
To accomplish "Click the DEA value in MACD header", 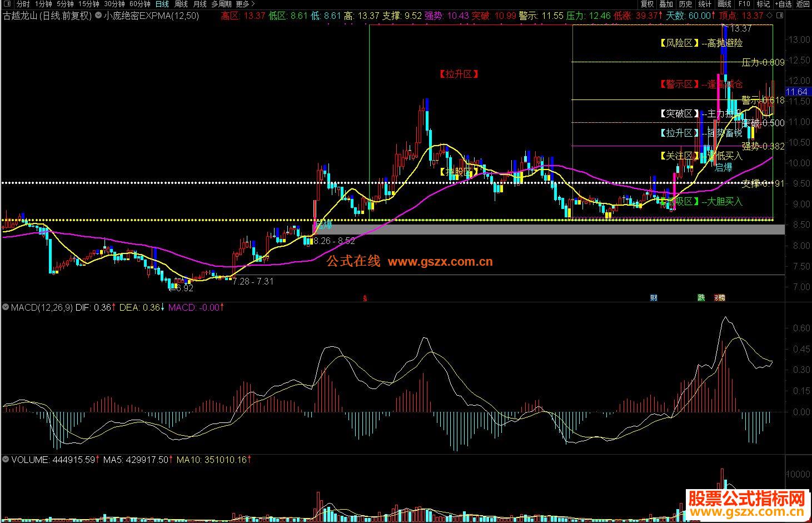I will tap(142, 307).
